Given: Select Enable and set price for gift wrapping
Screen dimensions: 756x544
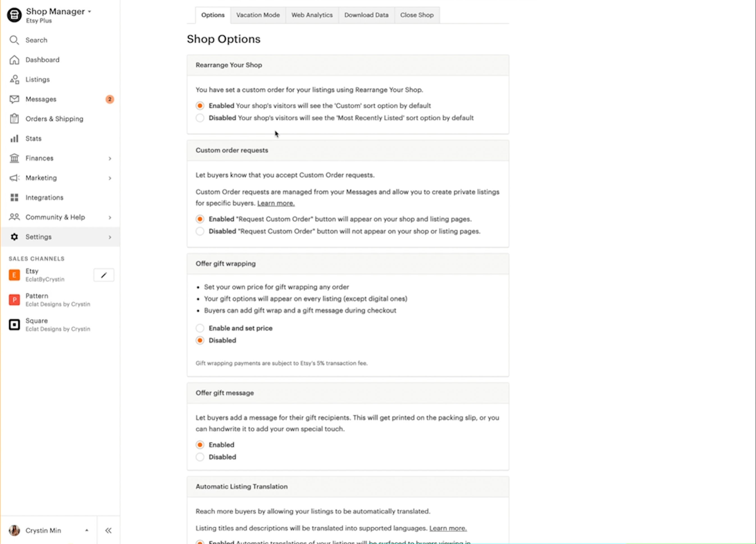Looking at the screenshot, I should 200,328.
